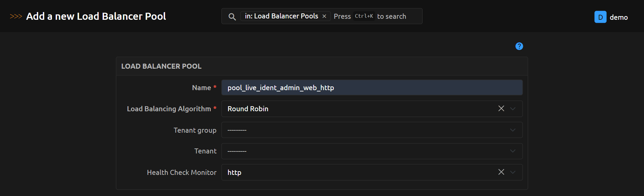
Task: Click the LOAD BALANCER POOL section header
Action: click(161, 66)
